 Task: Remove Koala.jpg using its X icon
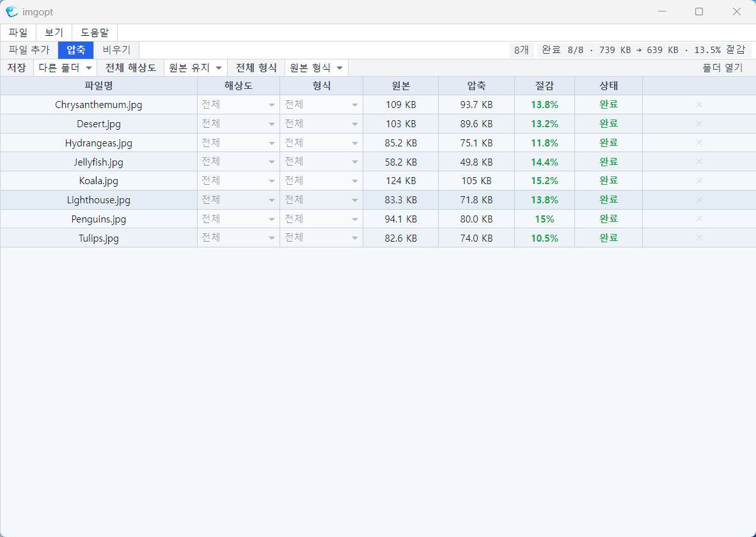point(699,181)
